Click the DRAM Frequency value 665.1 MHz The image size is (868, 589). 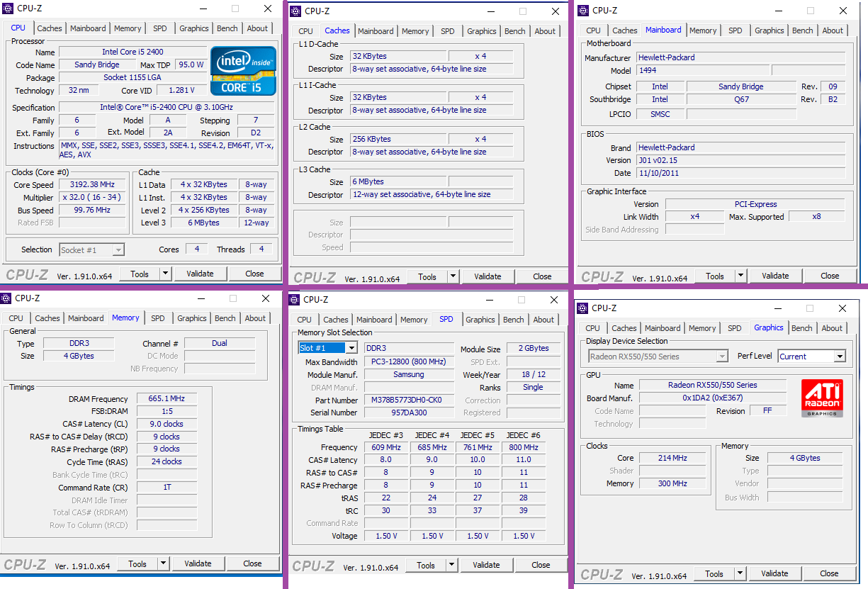point(167,399)
